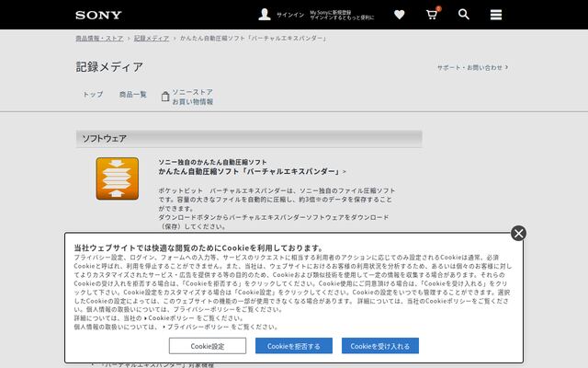Open the hamburger menu icon
The width and height of the screenshot is (588, 368).
coord(496,15)
